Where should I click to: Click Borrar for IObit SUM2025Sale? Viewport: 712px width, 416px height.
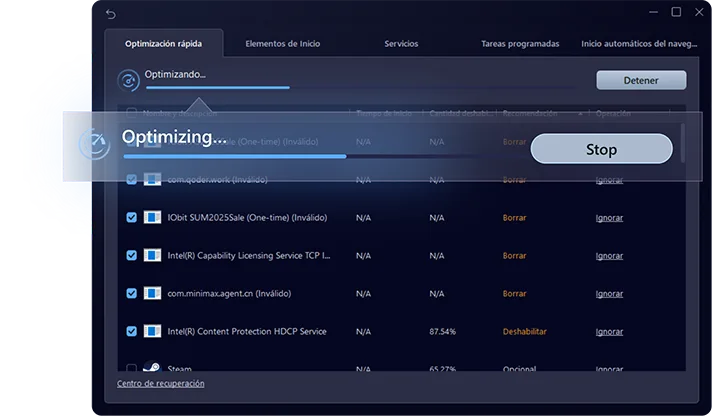[x=514, y=218]
